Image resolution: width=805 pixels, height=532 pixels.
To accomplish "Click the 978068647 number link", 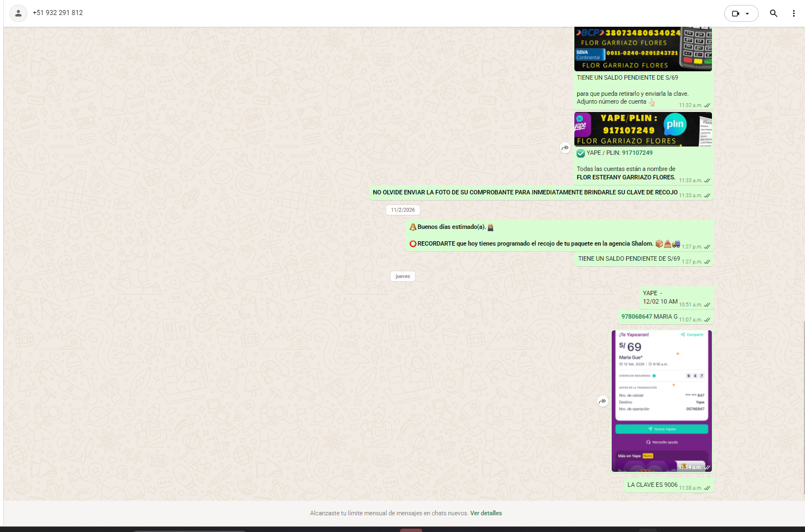I will coord(636,316).
